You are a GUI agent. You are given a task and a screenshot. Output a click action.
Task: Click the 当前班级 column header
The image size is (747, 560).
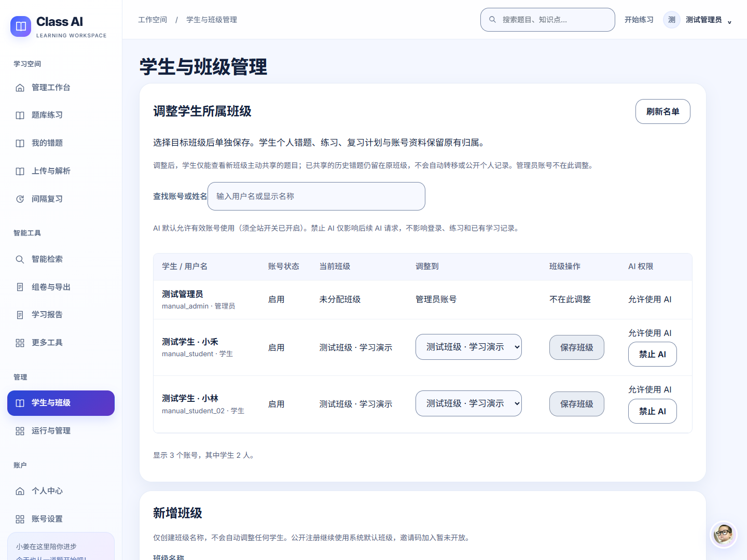pyautogui.click(x=335, y=267)
